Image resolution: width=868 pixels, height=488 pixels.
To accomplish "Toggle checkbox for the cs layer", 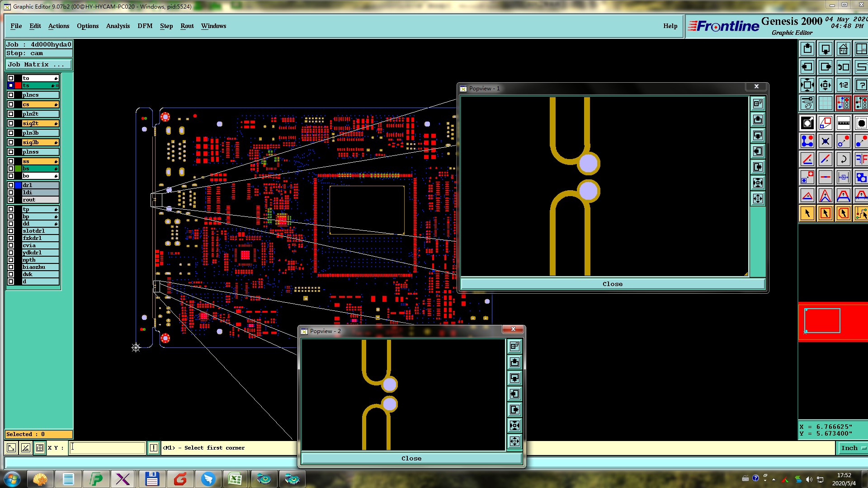I will point(11,104).
